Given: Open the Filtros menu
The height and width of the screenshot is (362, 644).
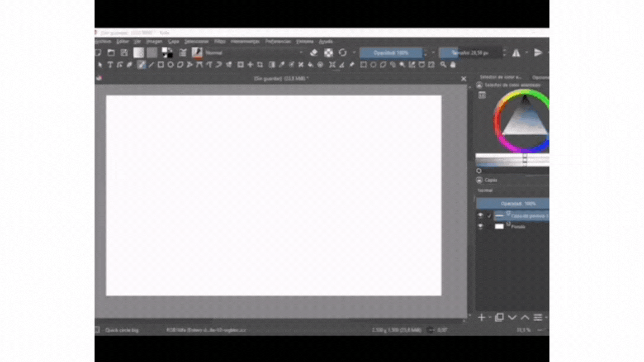Looking at the screenshot, I should 219,41.
